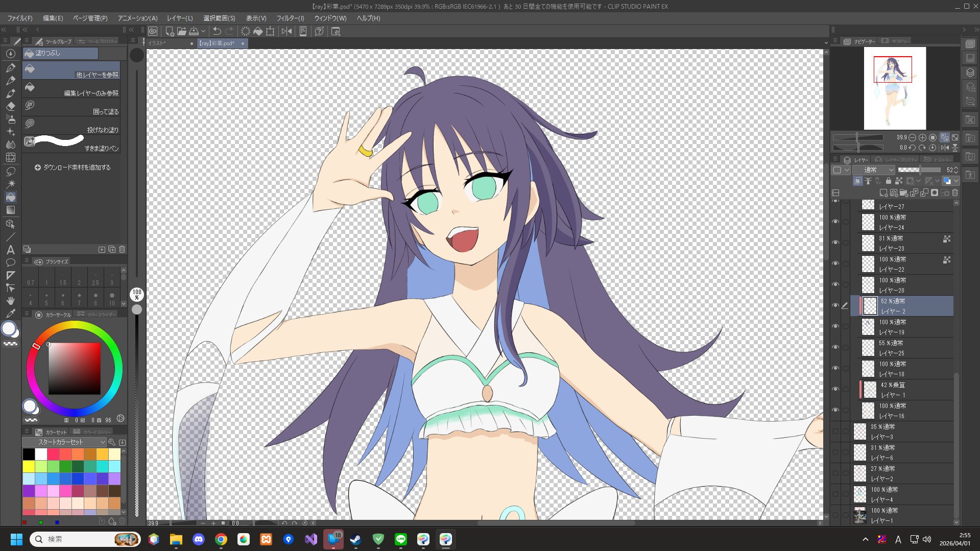Toggle visibility of layer レイヤー 18

pyautogui.click(x=835, y=369)
